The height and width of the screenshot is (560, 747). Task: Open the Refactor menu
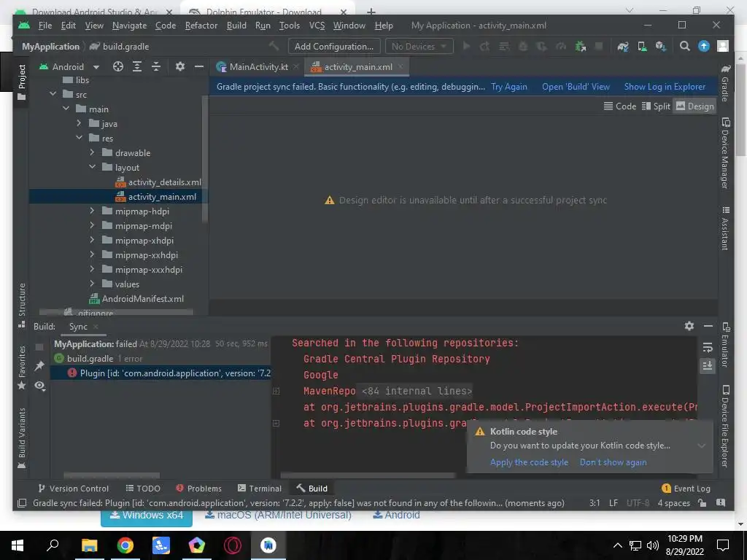pyautogui.click(x=201, y=26)
